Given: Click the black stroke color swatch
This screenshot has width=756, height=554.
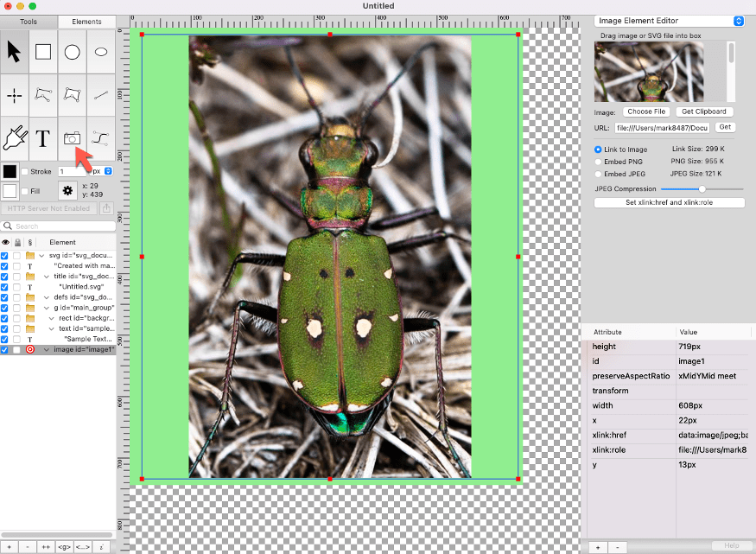Looking at the screenshot, I should 10,171.
